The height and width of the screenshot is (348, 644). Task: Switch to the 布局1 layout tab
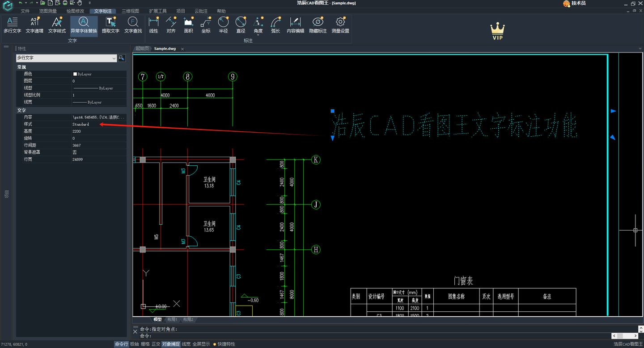pos(172,319)
